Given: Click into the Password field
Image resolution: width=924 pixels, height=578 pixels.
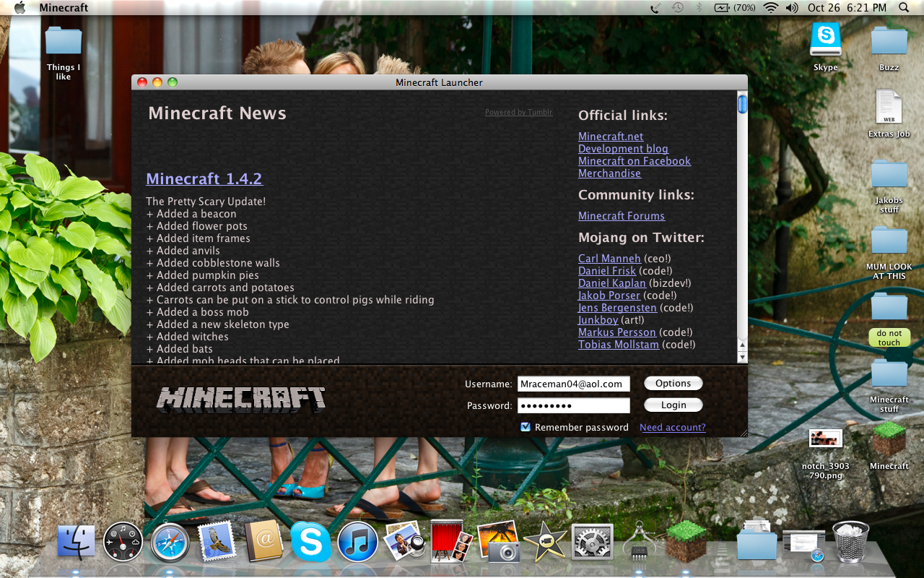Looking at the screenshot, I should (574, 405).
